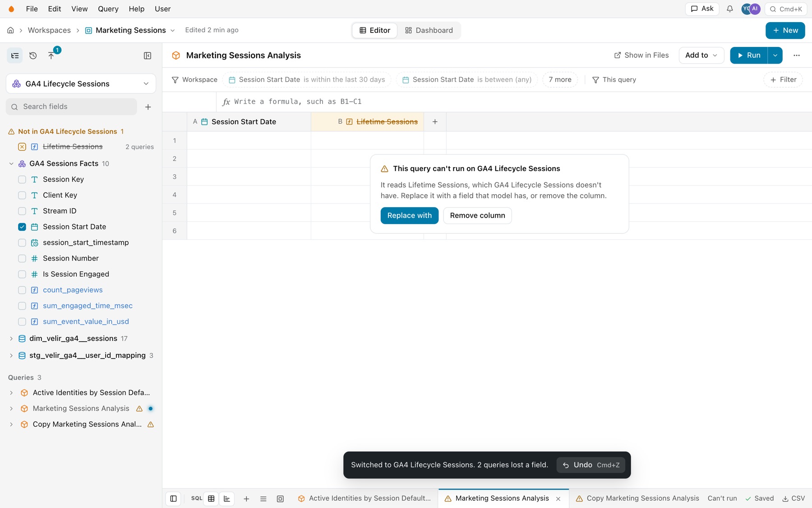Click the New button
812x508 pixels.
click(x=785, y=30)
